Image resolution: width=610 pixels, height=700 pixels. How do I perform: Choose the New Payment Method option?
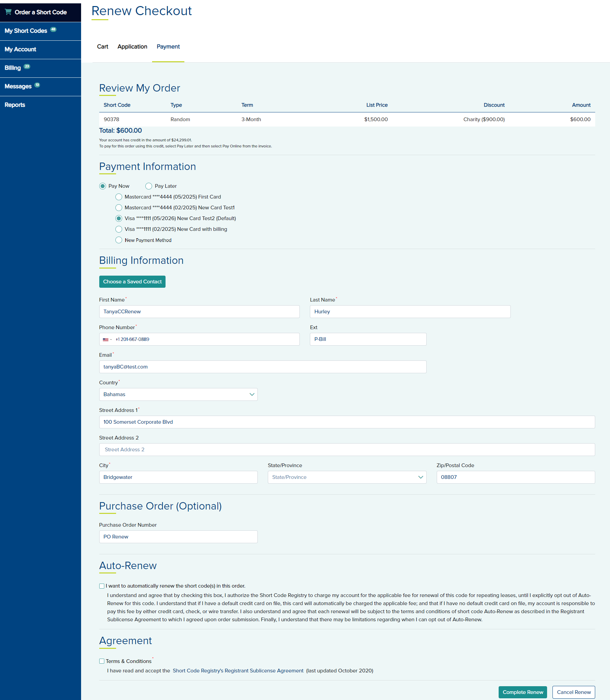pyautogui.click(x=119, y=240)
